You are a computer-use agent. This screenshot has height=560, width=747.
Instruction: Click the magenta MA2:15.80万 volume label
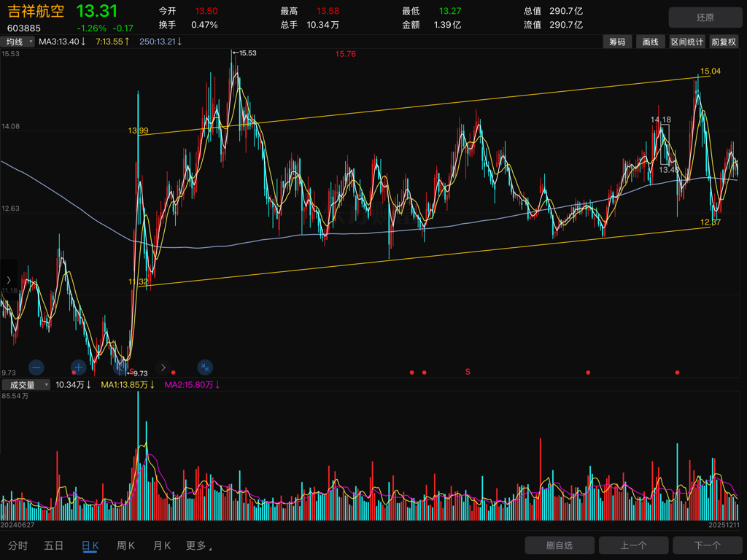click(193, 385)
